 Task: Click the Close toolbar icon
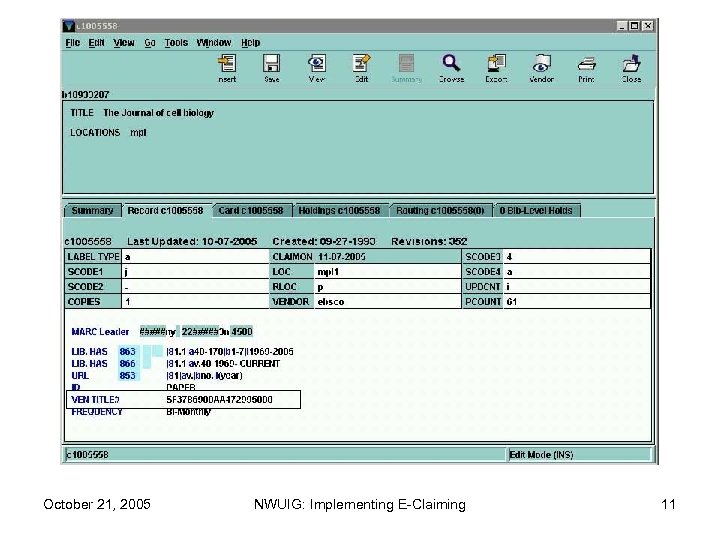click(631, 68)
